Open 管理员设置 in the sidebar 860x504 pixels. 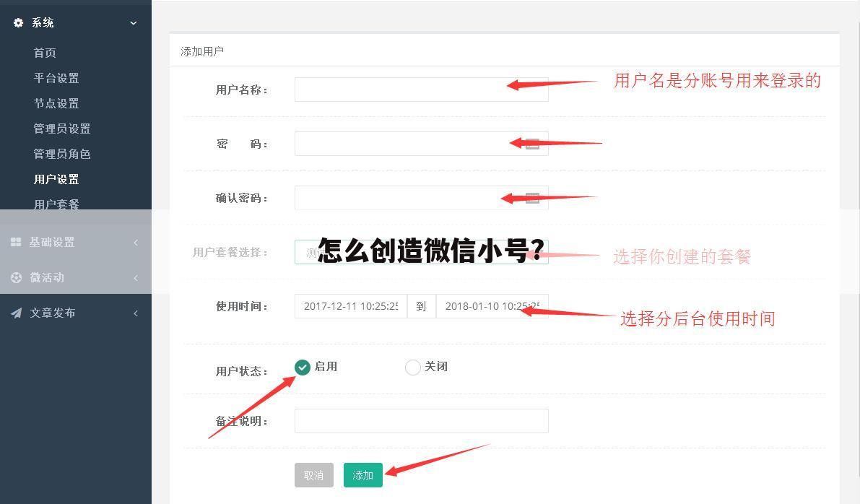pos(62,129)
